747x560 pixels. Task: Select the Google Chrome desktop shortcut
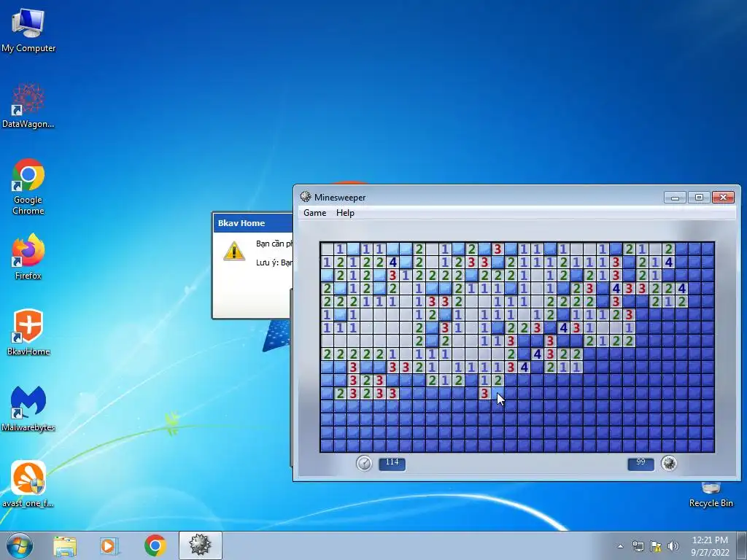pyautogui.click(x=28, y=186)
